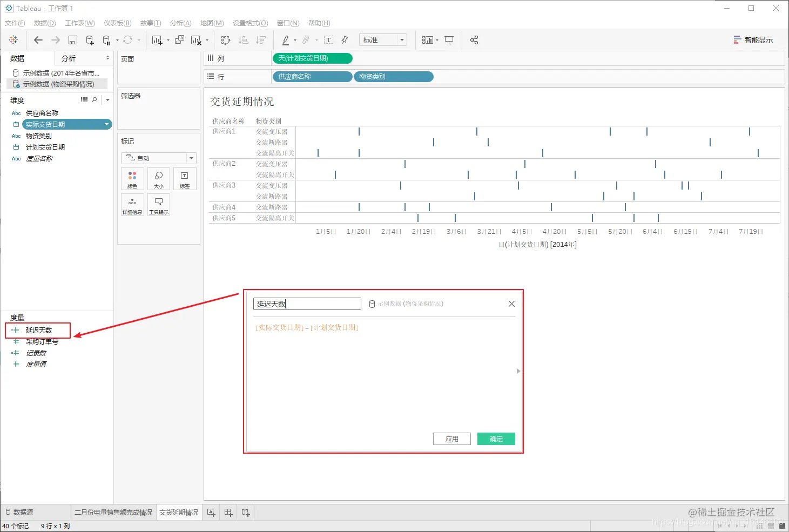Click the undo back arrow
The height and width of the screenshot is (532, 789).
pyautogui.click(x=38, y=40)
